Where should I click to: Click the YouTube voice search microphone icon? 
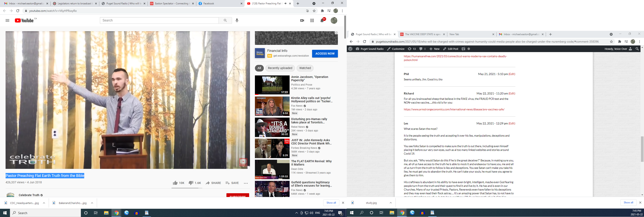237,20
